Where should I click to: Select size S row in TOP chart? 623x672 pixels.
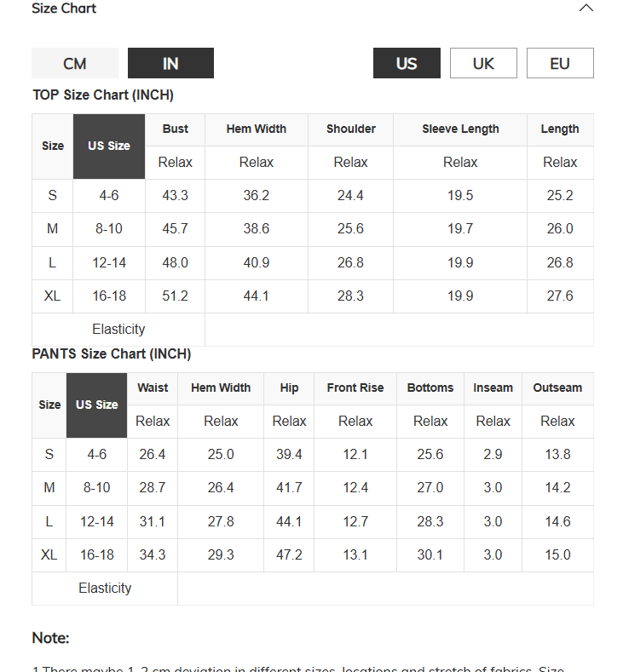(x=313, y=196)
